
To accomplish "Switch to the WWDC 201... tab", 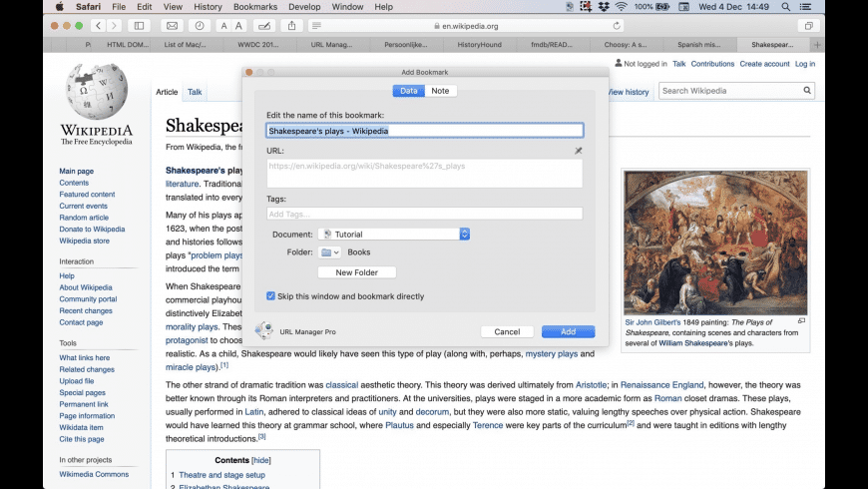I will (x=258, y=45).
